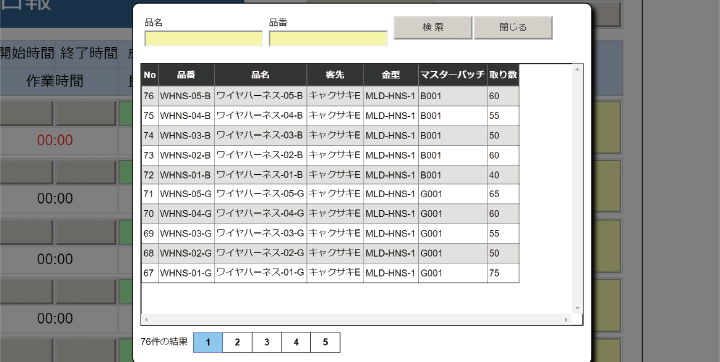The height and width of the screenshot is (362, 720).
Task: Go to results page 2
Action: tap(237, 342)
